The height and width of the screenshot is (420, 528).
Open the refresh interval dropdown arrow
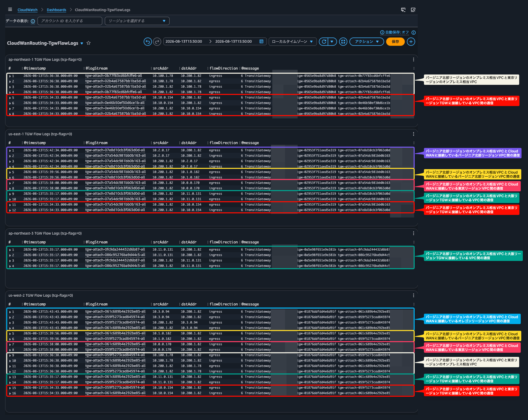pyautogui.click(x=332, y=42)
